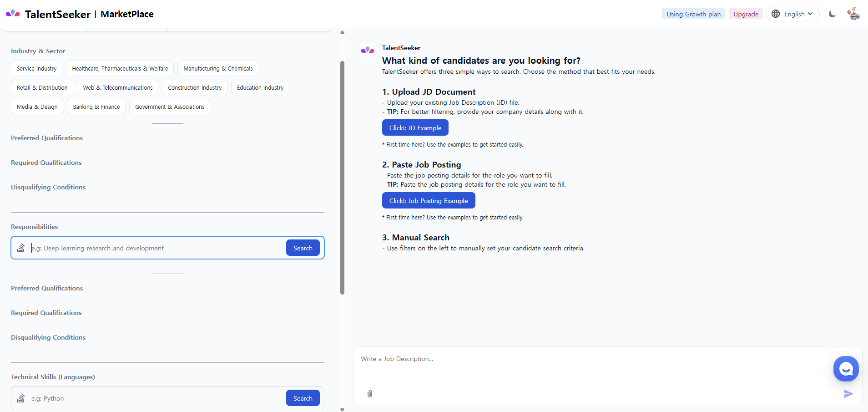Click Disqualifying Conditions label under Responsibilities
The height and width of the screenshot is (412, 868).
48,337
